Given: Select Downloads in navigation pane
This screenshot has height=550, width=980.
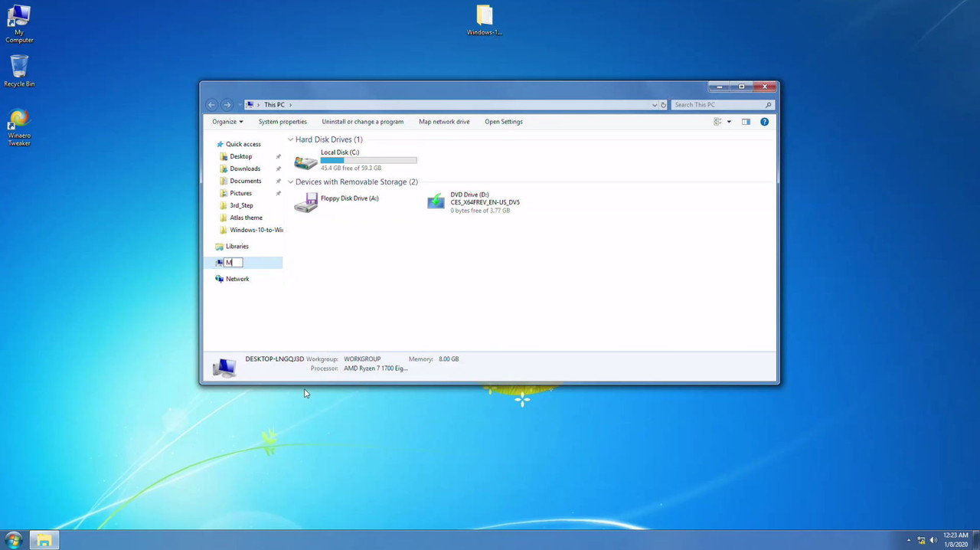Looking at the screenshot, I should (x=245, y=169).
